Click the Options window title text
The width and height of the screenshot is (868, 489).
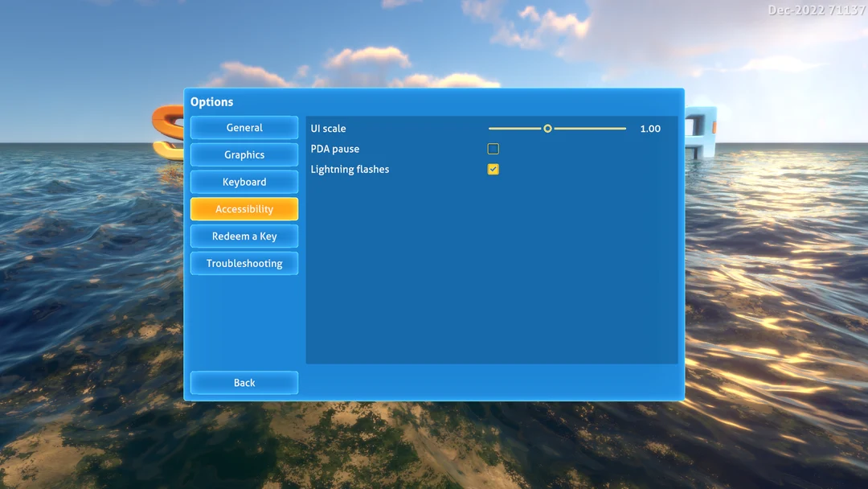click(212, 101)
